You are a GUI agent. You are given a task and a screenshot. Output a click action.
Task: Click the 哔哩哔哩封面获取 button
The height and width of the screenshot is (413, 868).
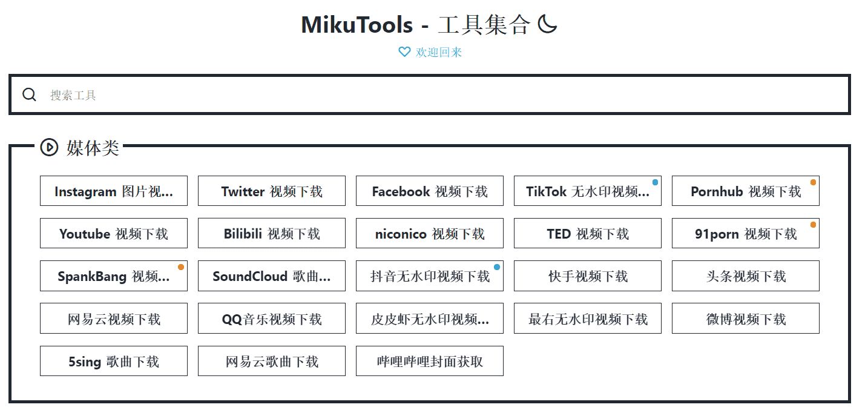(430, 362)
